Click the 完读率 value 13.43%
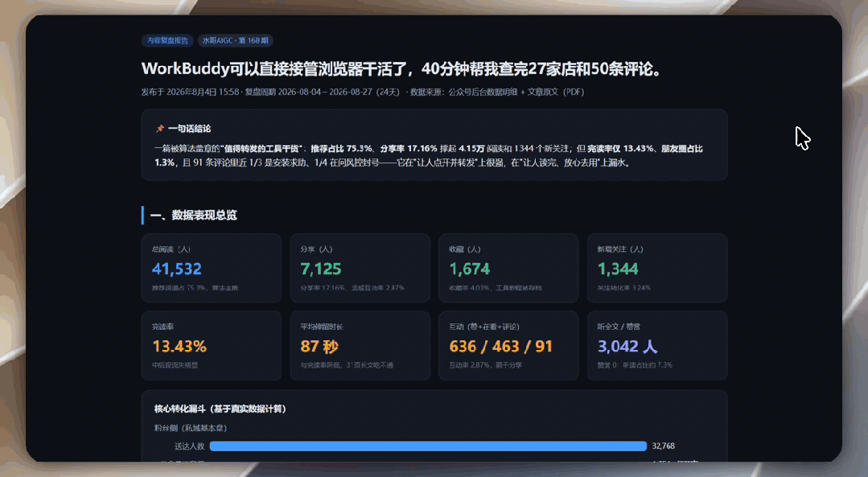 (x=179, y=347)
